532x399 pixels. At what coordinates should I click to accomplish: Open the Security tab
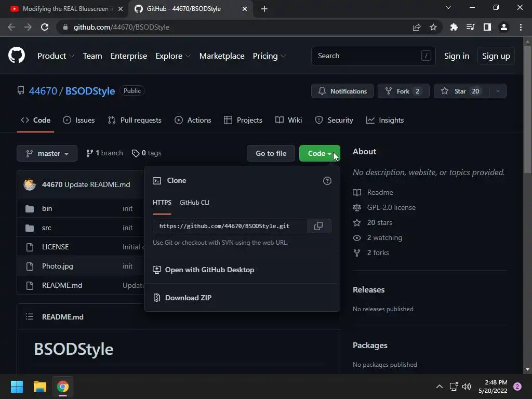[x=334, y=120]
